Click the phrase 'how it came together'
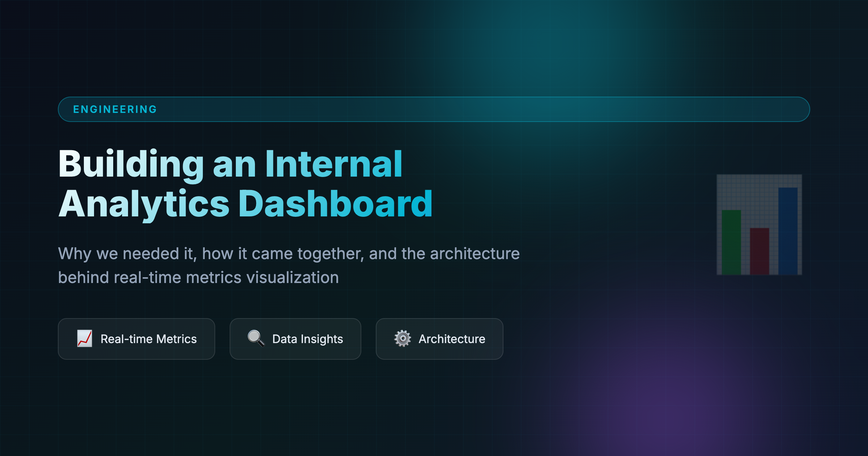This screenshot has width=868, height=456. (283, 253)
